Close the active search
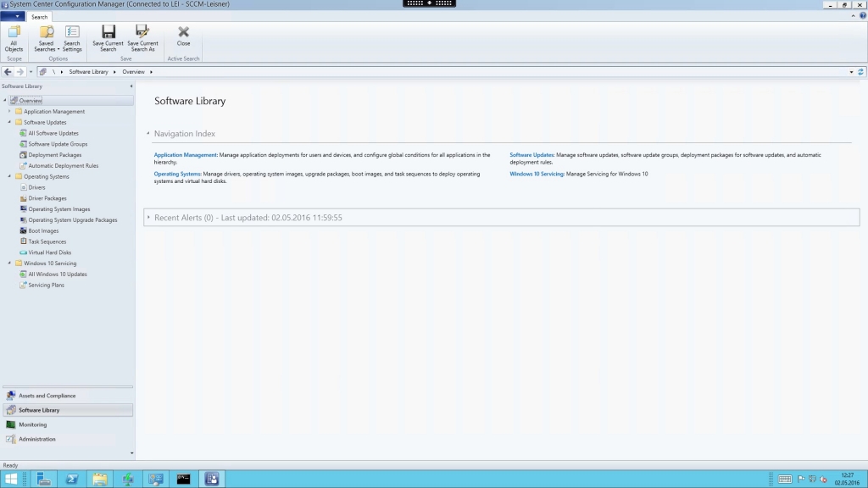The image size is (868, 488). 183,36
